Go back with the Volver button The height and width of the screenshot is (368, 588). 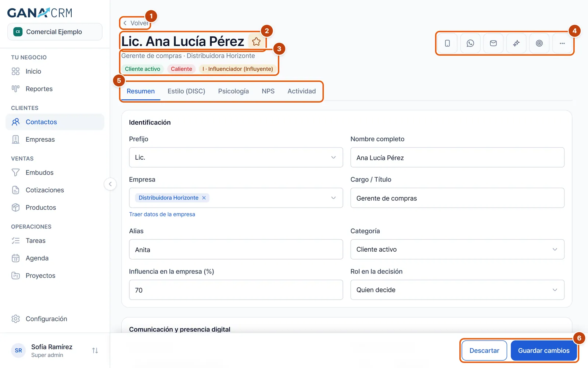[x=136, y=23]
